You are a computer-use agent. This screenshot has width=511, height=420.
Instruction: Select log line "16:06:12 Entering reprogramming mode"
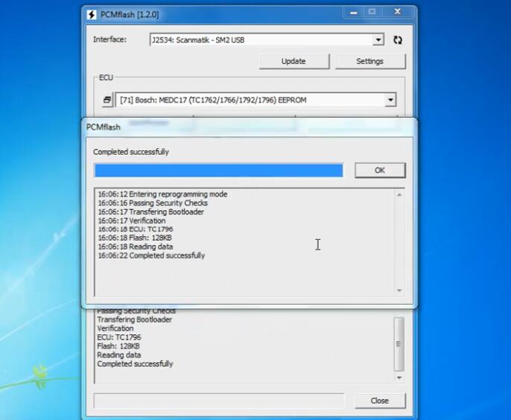162,194
